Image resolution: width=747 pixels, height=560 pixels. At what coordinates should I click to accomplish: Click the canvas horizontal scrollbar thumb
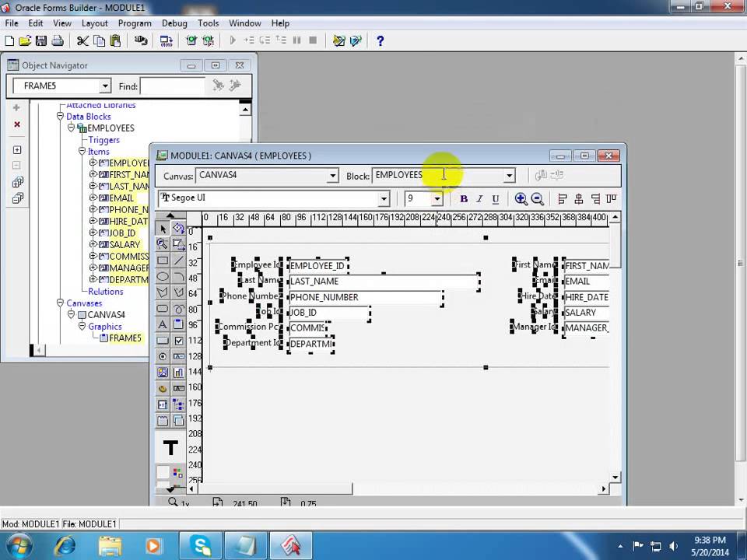[275, 488]
